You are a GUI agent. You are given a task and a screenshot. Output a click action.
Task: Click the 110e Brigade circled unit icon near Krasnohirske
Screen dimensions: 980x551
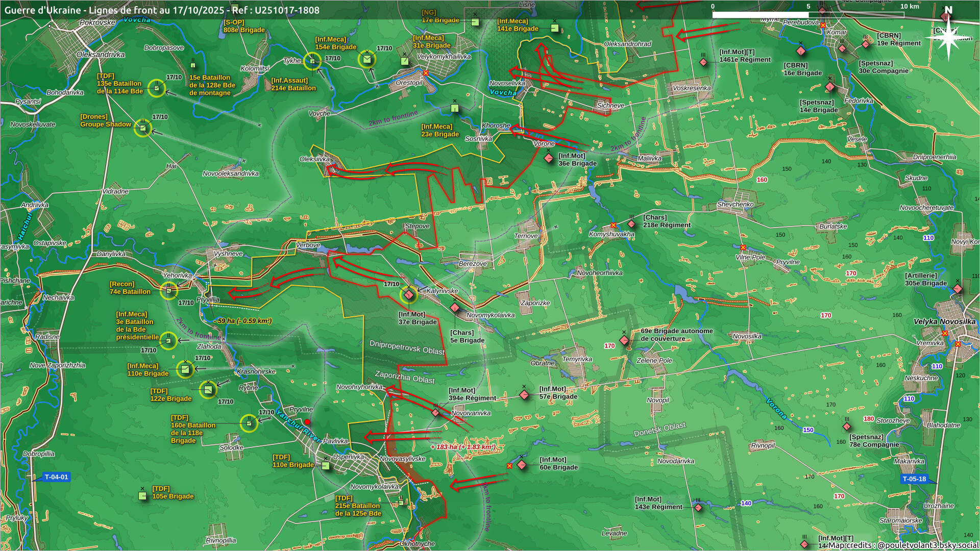tap(185, 368)
